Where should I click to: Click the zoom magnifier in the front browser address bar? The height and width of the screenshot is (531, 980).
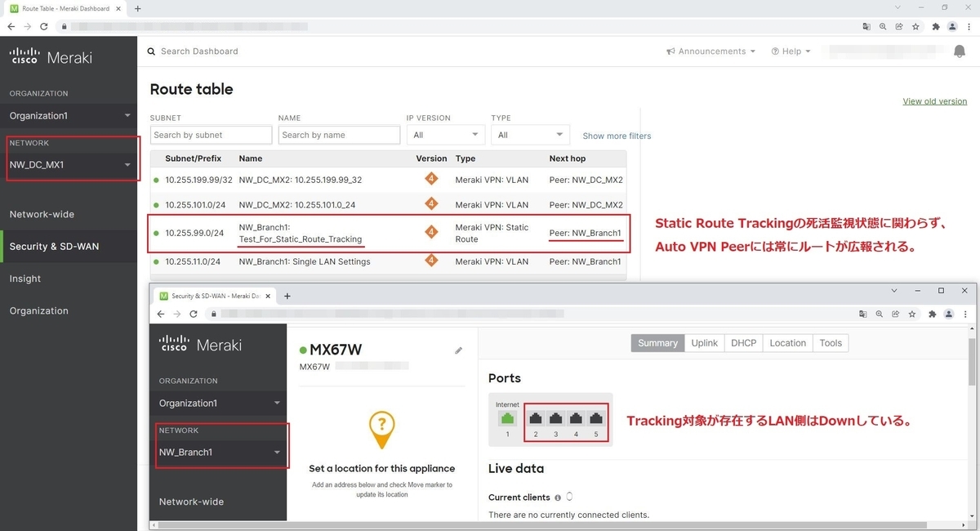click(x=880, y=314)
